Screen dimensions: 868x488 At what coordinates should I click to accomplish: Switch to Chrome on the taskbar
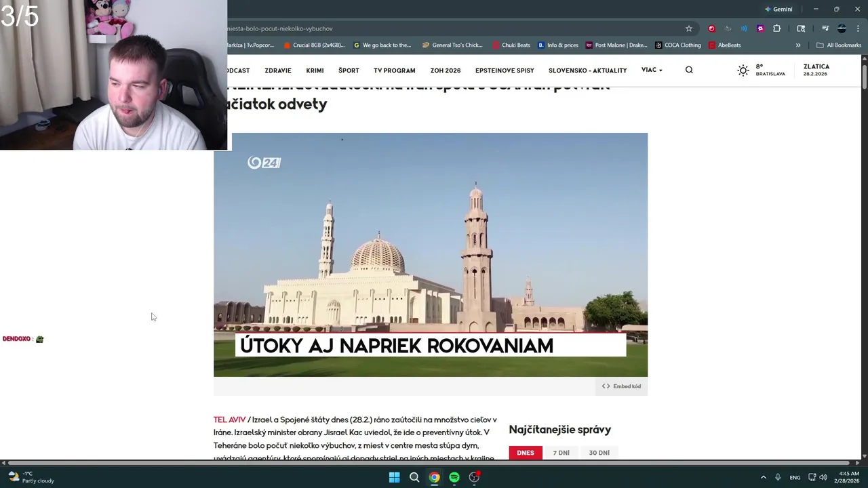435,477
